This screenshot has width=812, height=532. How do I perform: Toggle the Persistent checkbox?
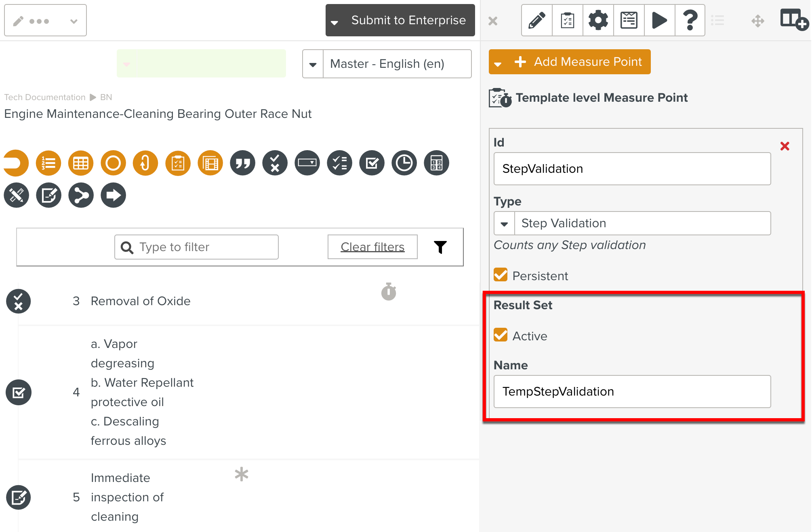pyautogui.click(x=501, y=275)
